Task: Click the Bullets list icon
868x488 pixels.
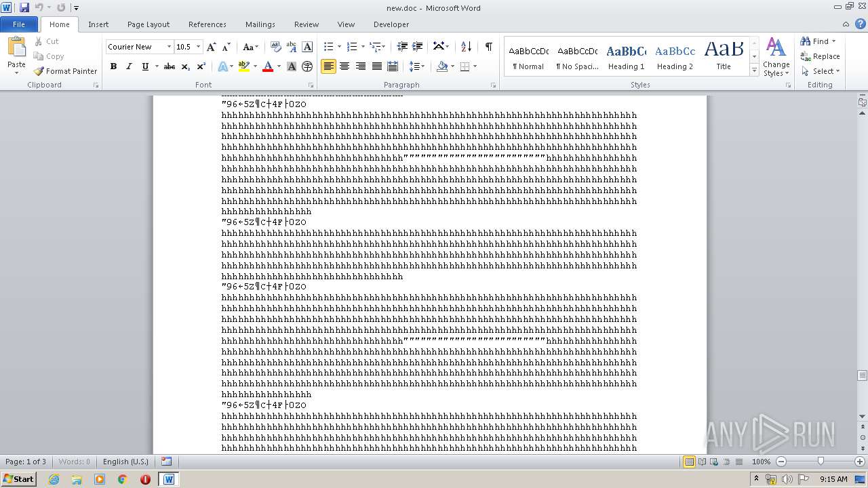Action: click(328, 47)
